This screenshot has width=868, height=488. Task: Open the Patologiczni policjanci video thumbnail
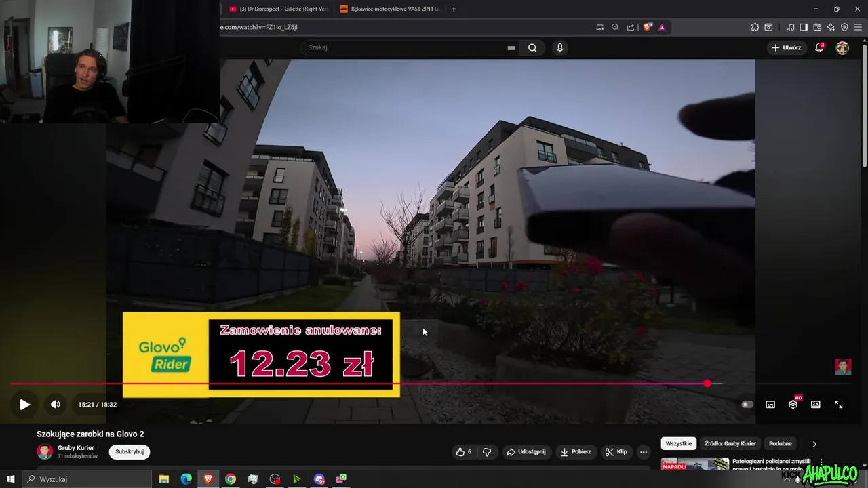(x=695, y=464)
